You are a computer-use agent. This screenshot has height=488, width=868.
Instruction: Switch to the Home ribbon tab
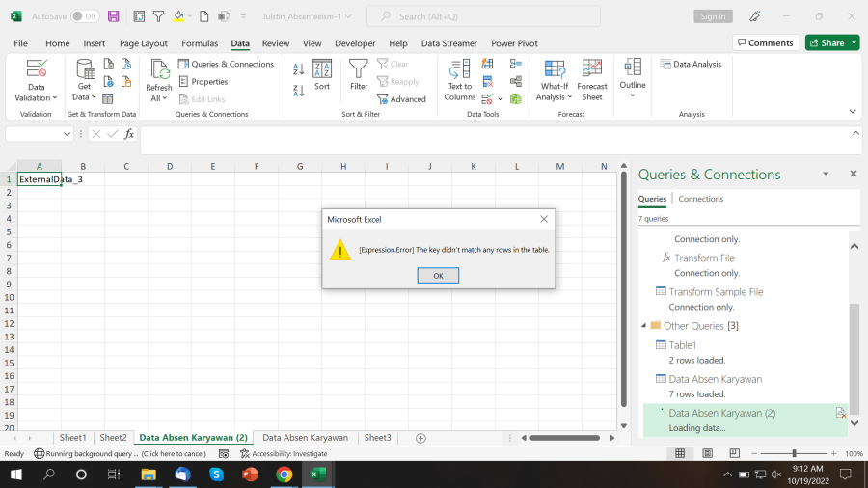(58, 43)
